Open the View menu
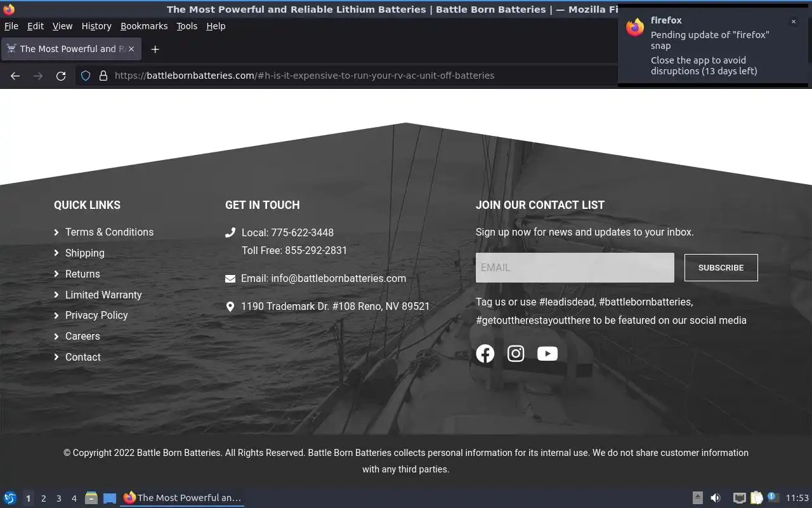The height and width of the screenshot is (508, 812). [62, 26]
